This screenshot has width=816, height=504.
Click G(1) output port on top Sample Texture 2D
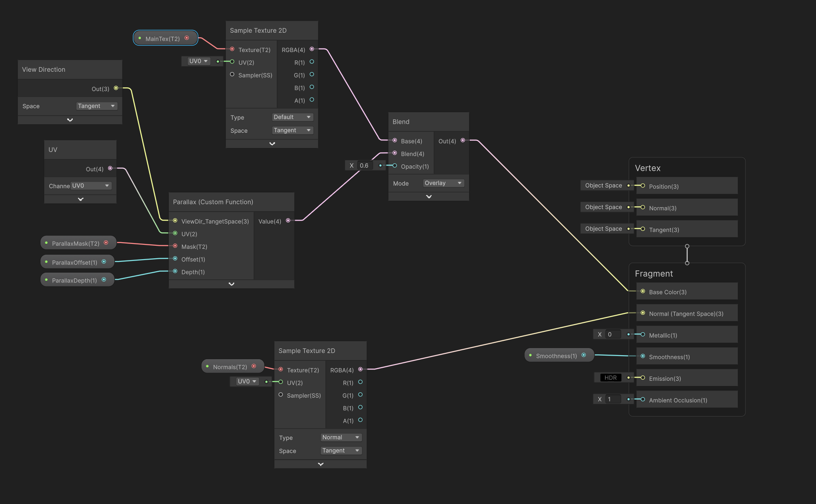click(x=312, y=74)
